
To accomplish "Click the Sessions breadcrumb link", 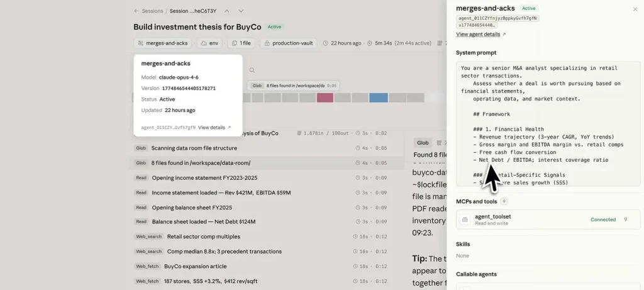I will [152, 11].
